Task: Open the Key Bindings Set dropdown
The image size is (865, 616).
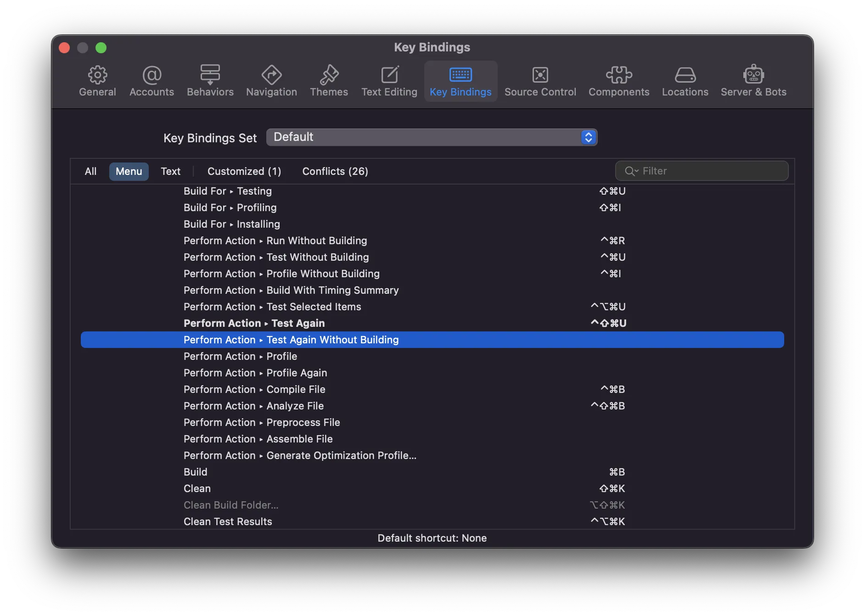Action: click(432, 137)
